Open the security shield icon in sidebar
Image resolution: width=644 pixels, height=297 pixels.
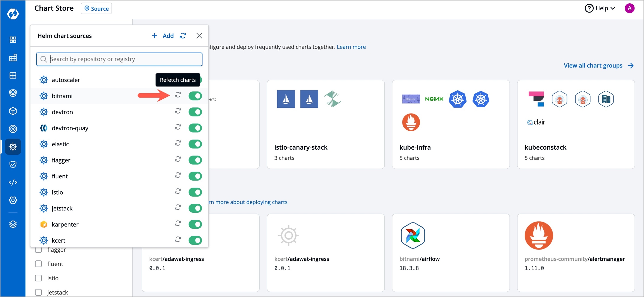(x=13, y=164)
